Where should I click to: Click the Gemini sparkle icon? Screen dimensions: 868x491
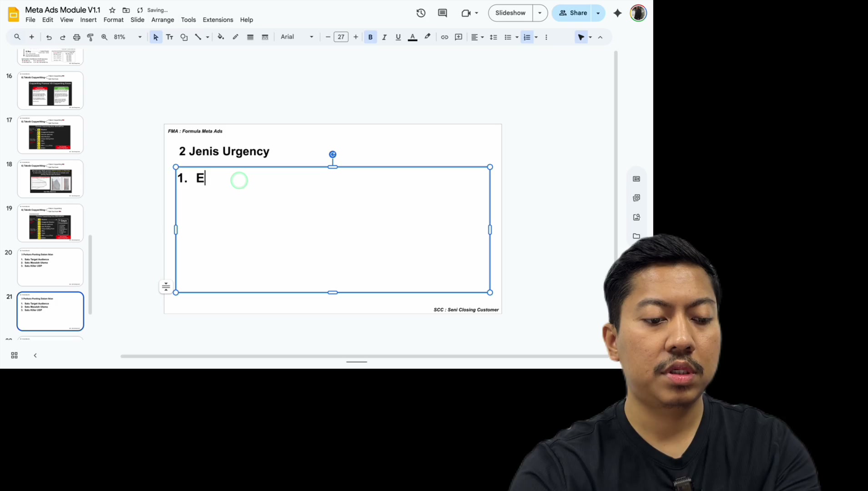(x=617, y=13)
